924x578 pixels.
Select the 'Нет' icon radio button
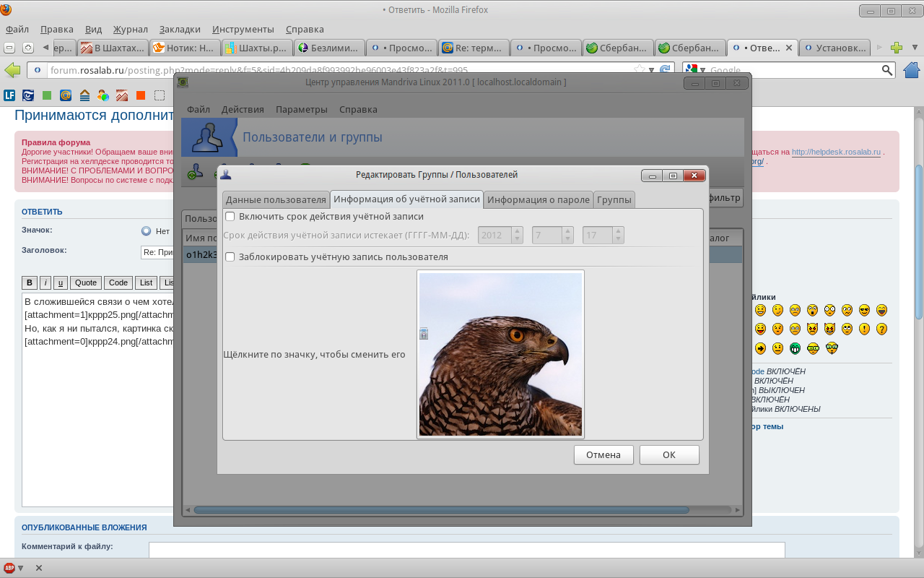[147, 231]
